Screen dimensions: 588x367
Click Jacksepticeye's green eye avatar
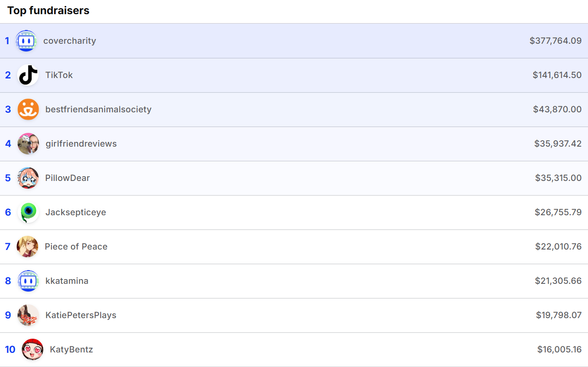(x=28, y=212)
